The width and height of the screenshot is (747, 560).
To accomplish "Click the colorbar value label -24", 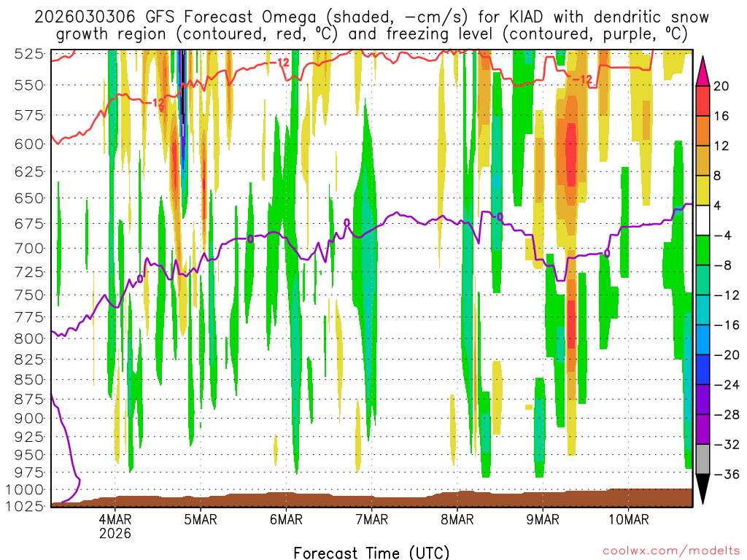I will [727, 385].
